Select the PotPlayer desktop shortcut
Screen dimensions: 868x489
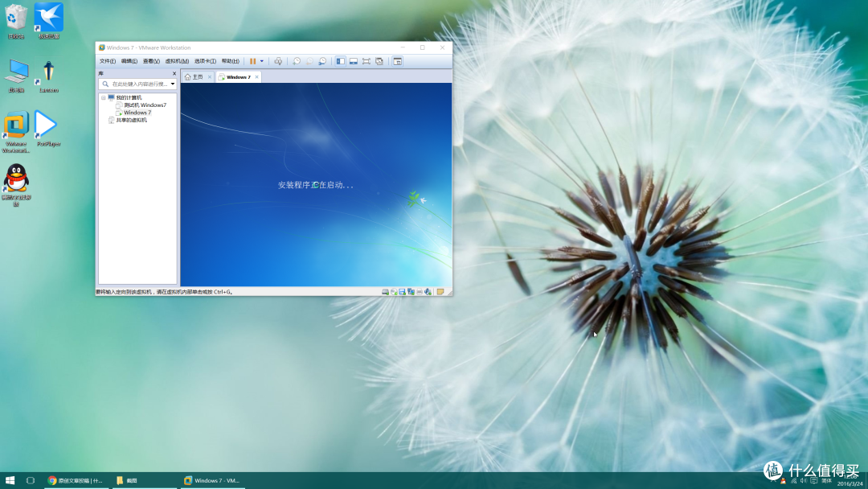tap(48, 129)
